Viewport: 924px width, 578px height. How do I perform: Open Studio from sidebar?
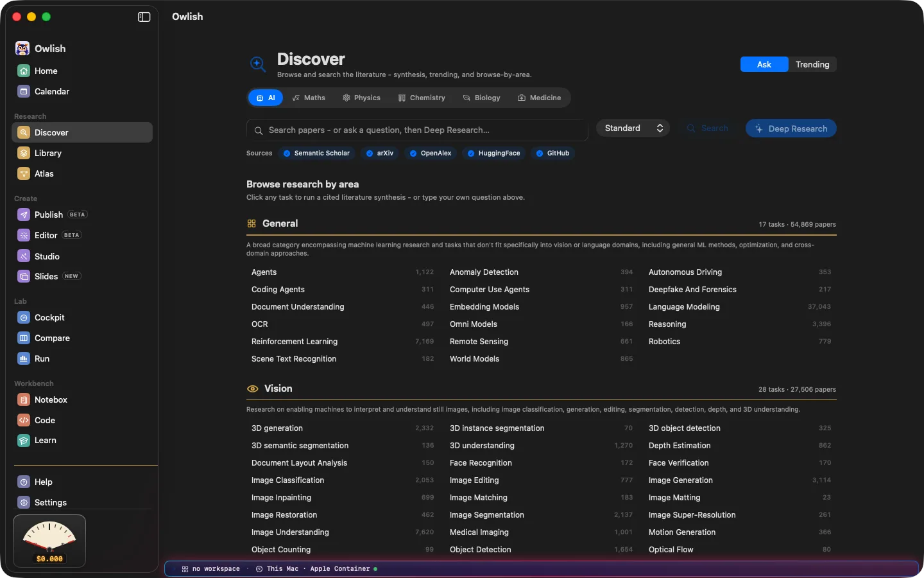point(82,256)
